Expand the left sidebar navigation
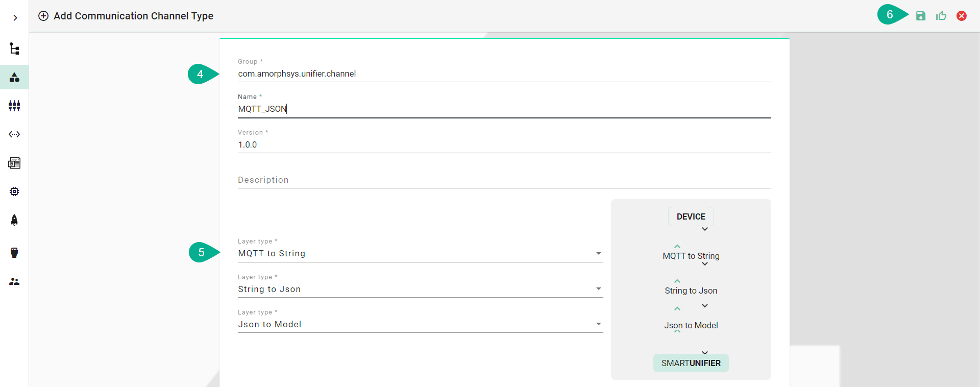This screenshot has width=980, height=387. coord(15,18)
